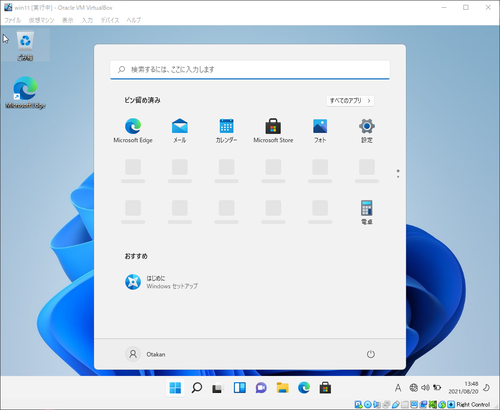
Task: Open VirtualBox 仮想マシン menu
Action: coord(41,20)
